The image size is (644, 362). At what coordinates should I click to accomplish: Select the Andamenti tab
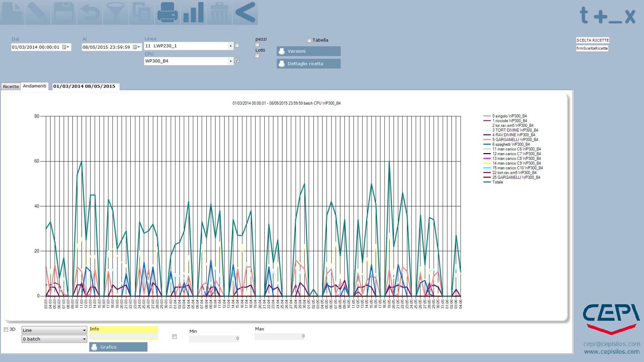(35, 86)
